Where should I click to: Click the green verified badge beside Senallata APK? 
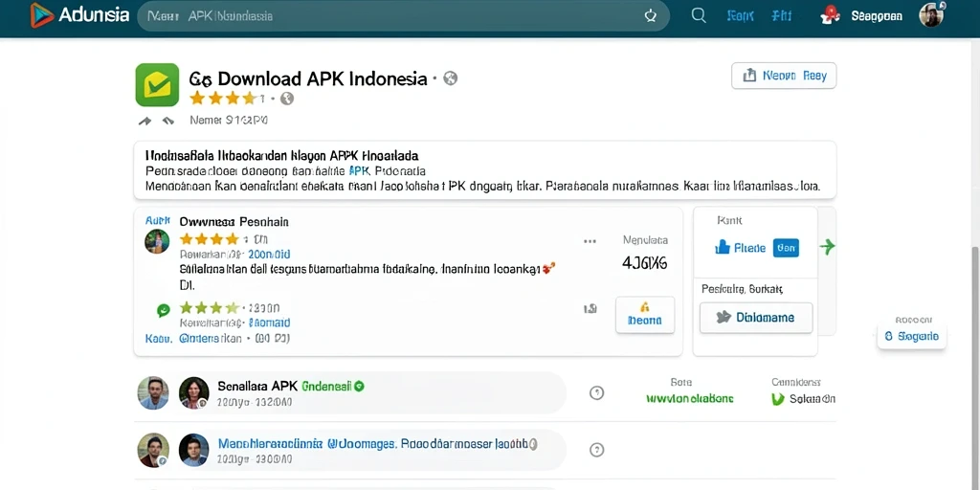(359, 387)
